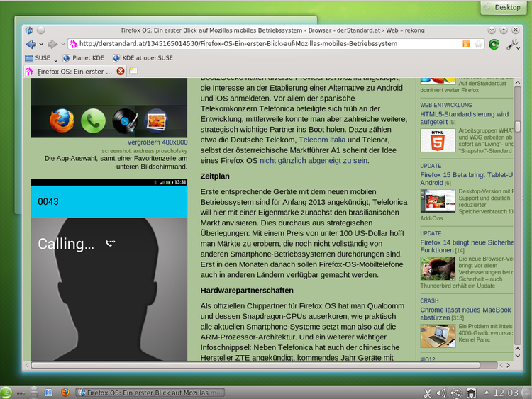Click the 'vergrößern 480x800' image link

pos(157,142)
